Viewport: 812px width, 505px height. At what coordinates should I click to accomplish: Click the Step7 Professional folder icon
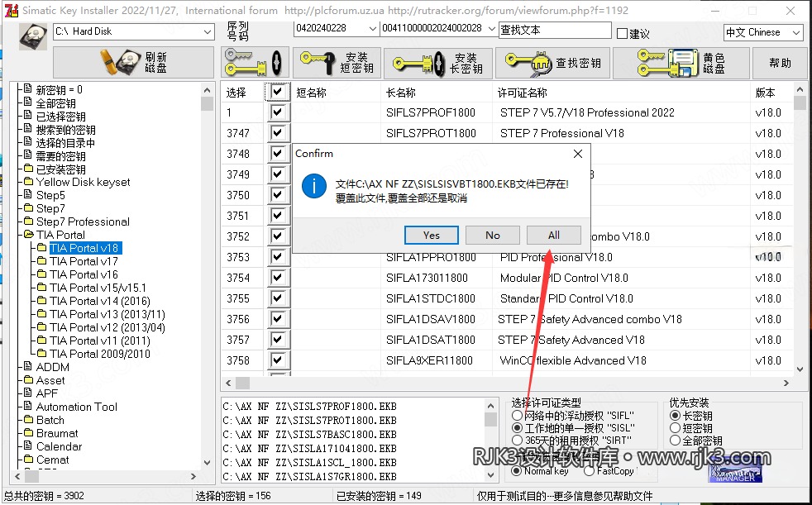[28, 222]
